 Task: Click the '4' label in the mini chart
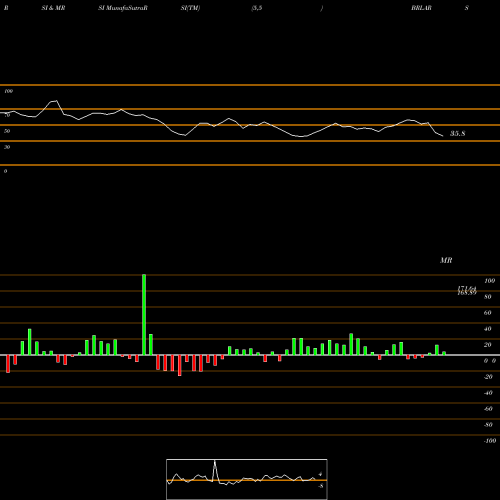[x=320, y=474]
